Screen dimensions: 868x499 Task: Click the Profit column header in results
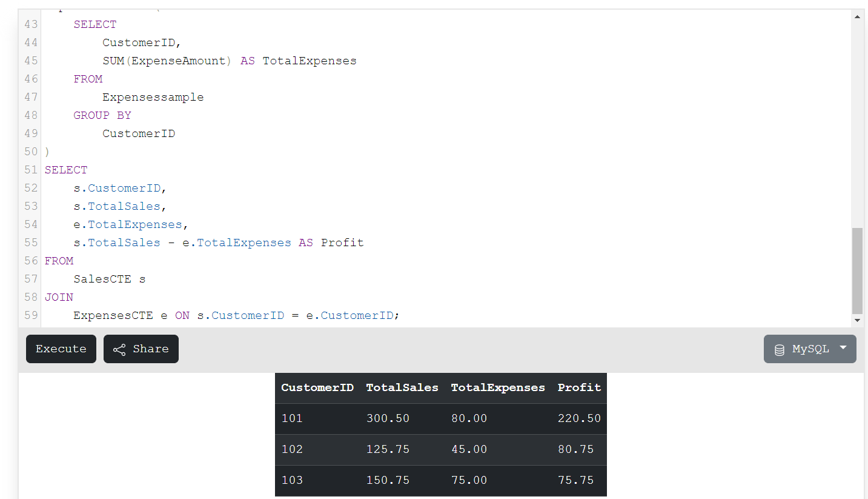click(x=578, y=387)
